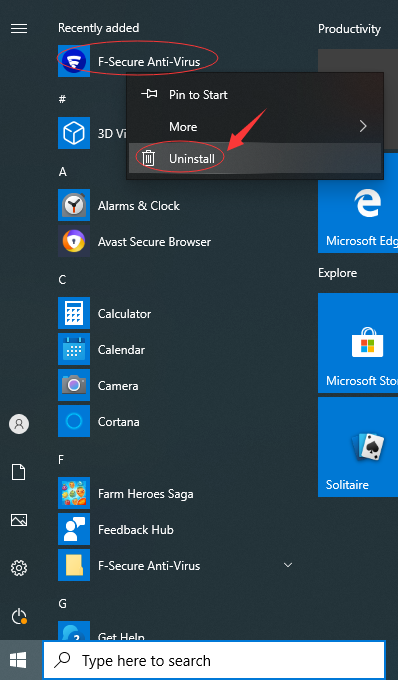Click the 'Calendar' text label

pos(121,350)
